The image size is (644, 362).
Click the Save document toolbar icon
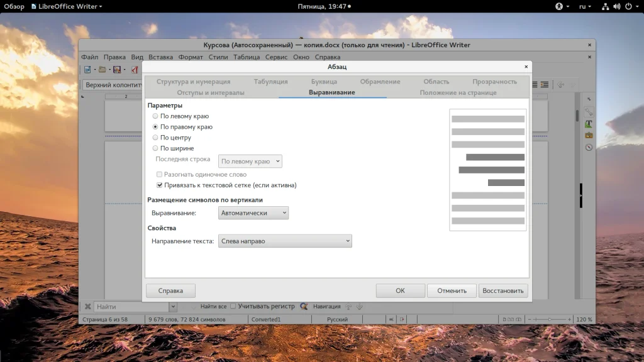click(116, 70)
